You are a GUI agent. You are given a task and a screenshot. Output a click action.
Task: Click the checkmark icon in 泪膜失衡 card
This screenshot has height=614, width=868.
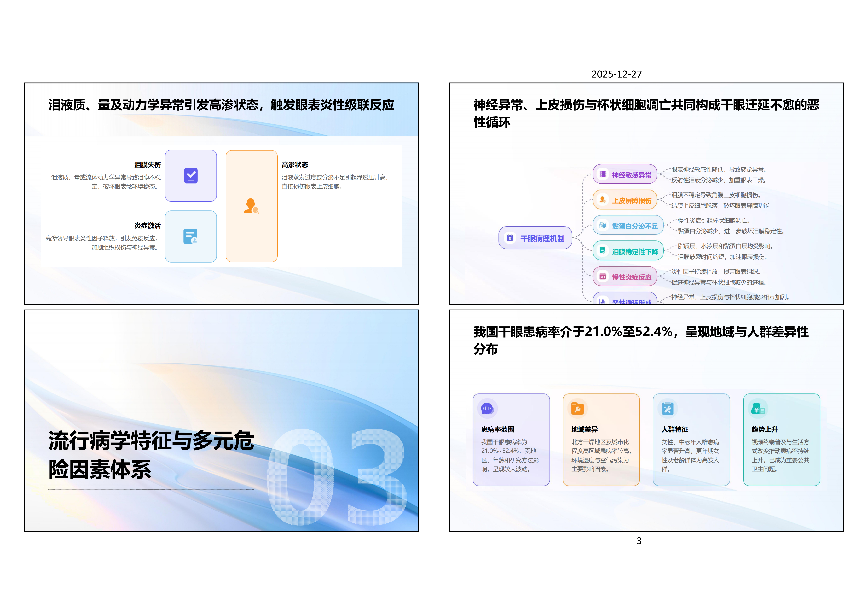coord(191,175)
